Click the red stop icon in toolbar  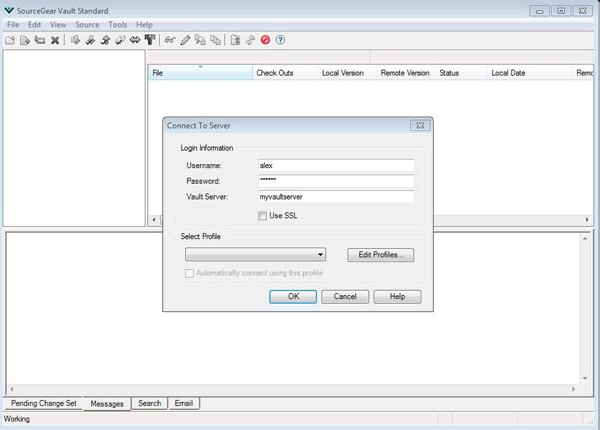click(265, 40)
